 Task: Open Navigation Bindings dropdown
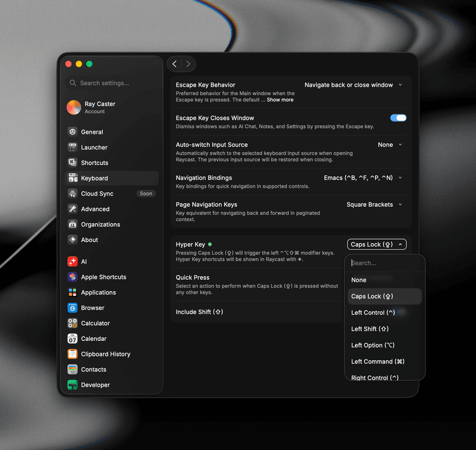[363, 178]
